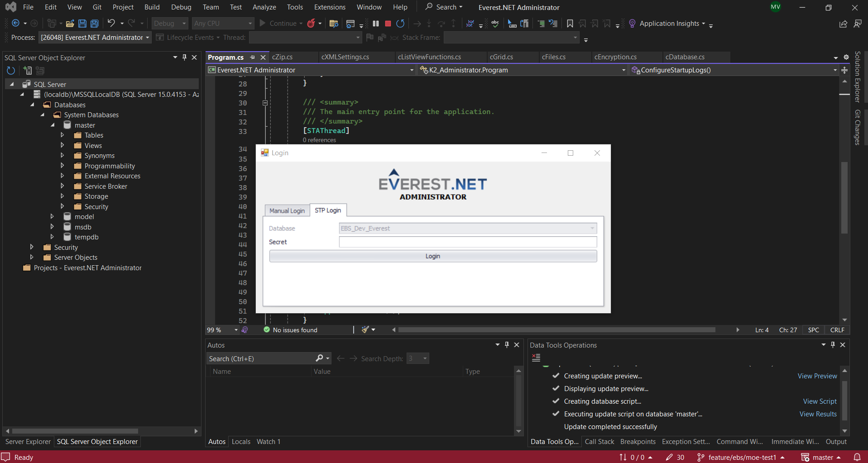Click the Object Explorer horizontal scrollbar

click(x=75, y=431)
